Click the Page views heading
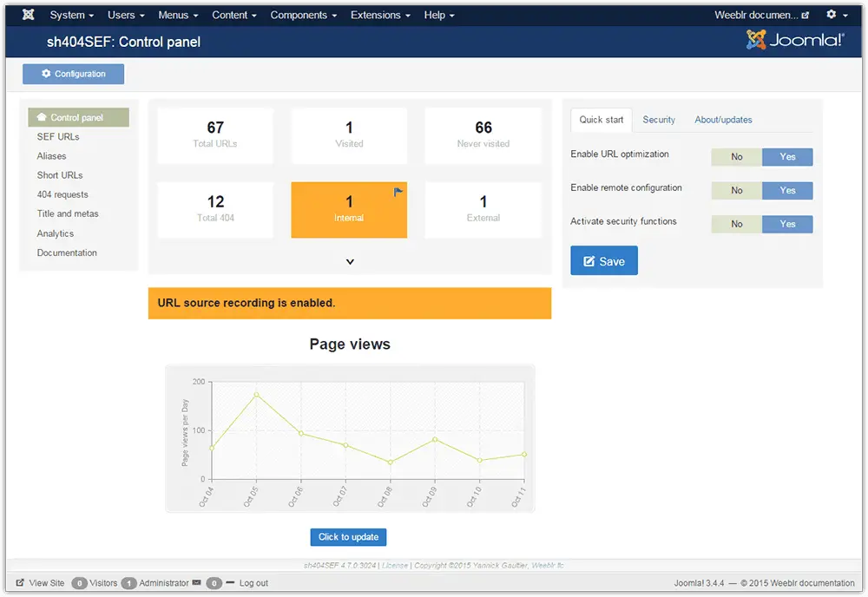Screen dimensions: 868x597 tap(350, 344)
